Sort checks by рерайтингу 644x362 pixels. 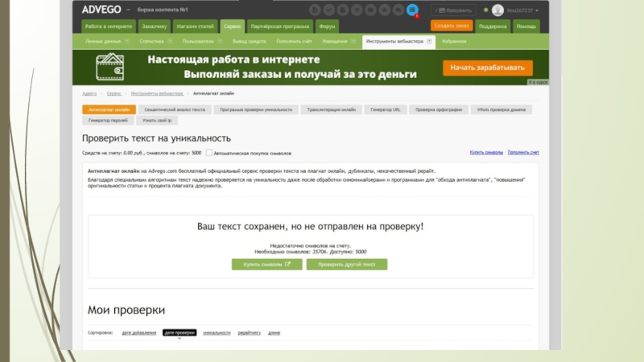250,333
